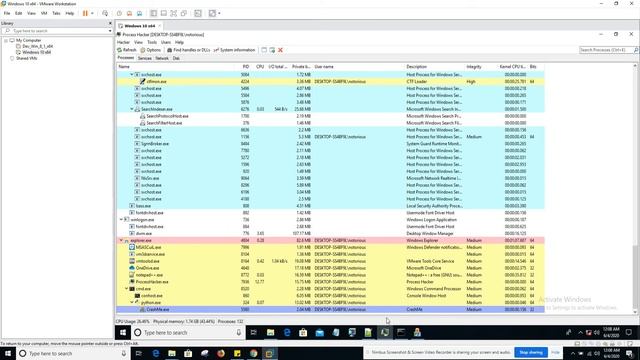Open dropdown arrow next to VMware stretch icon
The height and width of the screenshot is (360, 640).
[219, 13]
